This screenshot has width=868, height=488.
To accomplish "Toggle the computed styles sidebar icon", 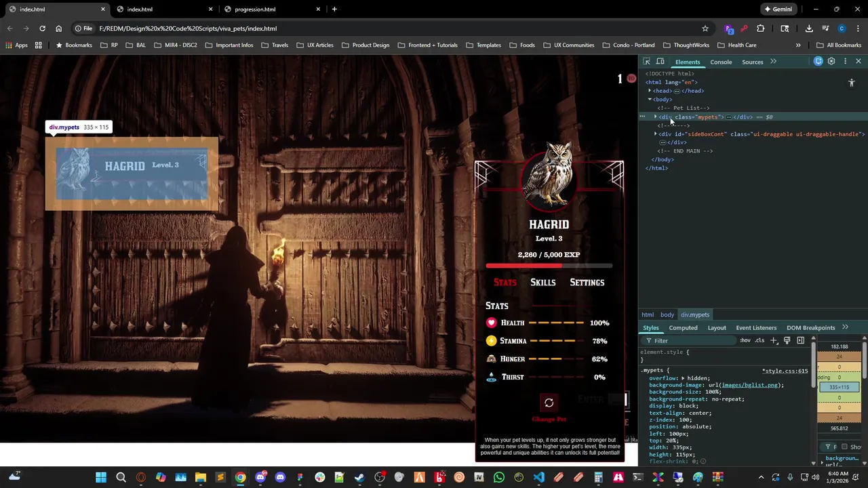I will point(801,340).
